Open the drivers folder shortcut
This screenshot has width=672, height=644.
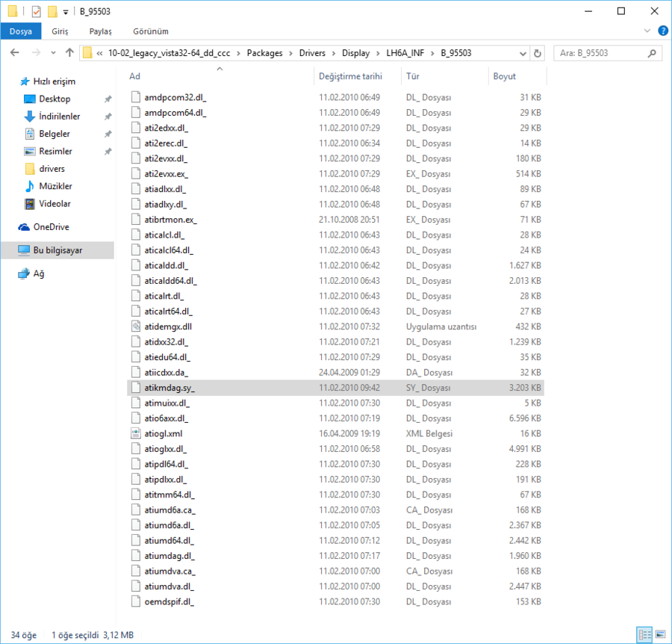[52, 169]
